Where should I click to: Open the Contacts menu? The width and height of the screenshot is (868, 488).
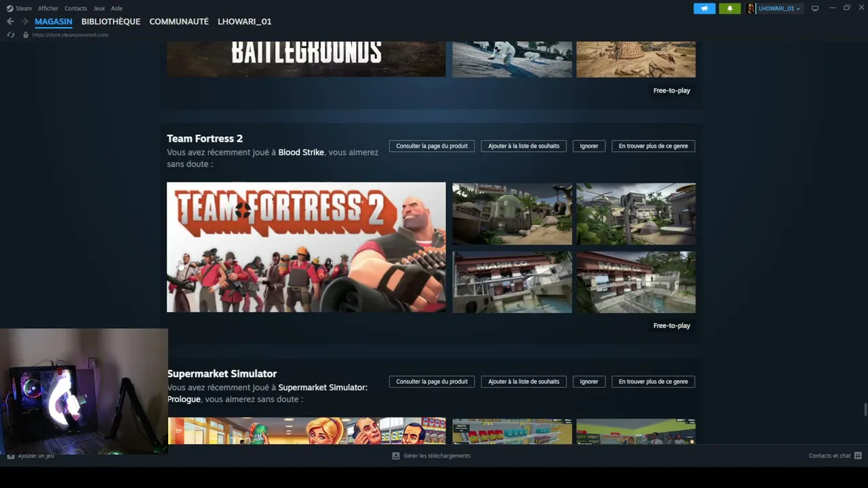tap(76, 8)
